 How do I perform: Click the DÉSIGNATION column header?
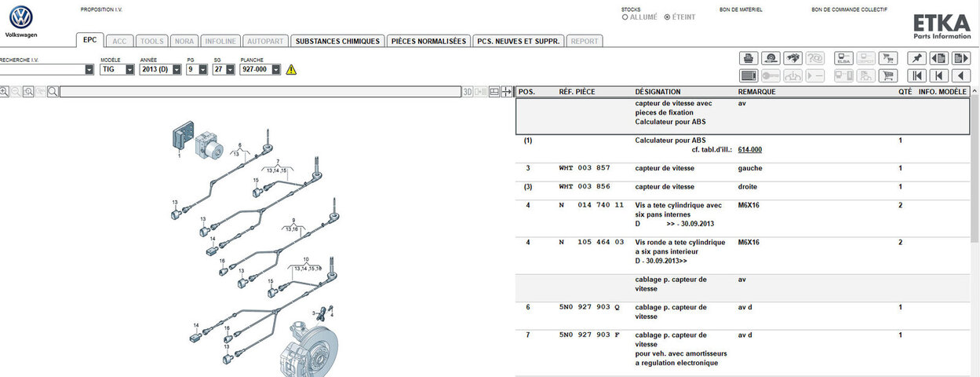[x=658, y=92]
